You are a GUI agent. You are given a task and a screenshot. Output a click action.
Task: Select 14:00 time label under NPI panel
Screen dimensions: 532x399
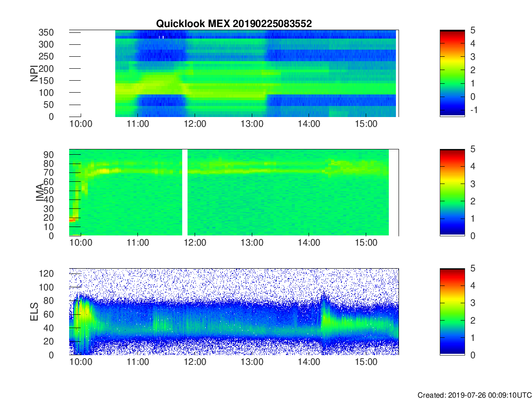tap(309, 124)
